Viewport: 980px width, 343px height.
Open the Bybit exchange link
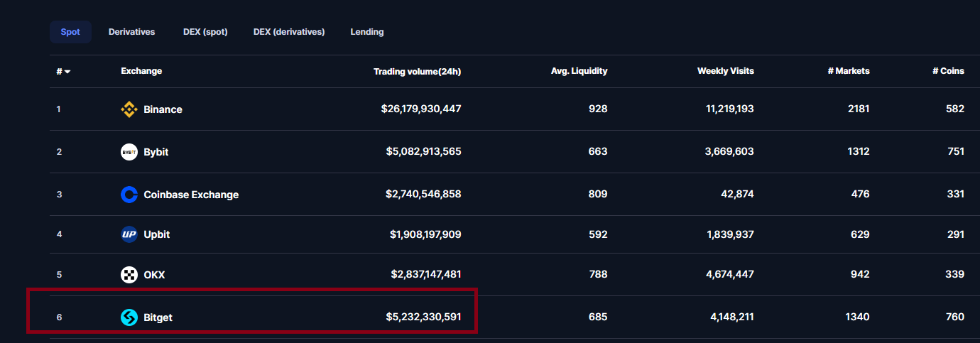156,152
